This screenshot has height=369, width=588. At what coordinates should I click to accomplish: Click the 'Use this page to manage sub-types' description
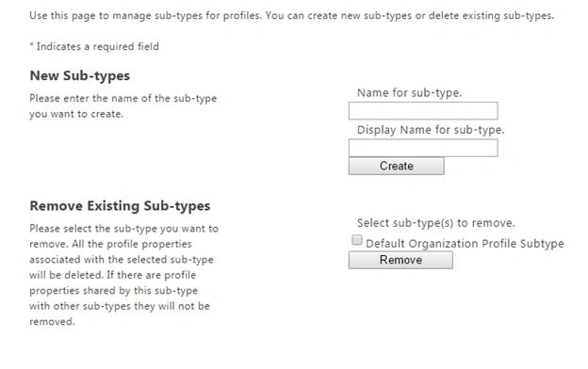coord(292,16)
